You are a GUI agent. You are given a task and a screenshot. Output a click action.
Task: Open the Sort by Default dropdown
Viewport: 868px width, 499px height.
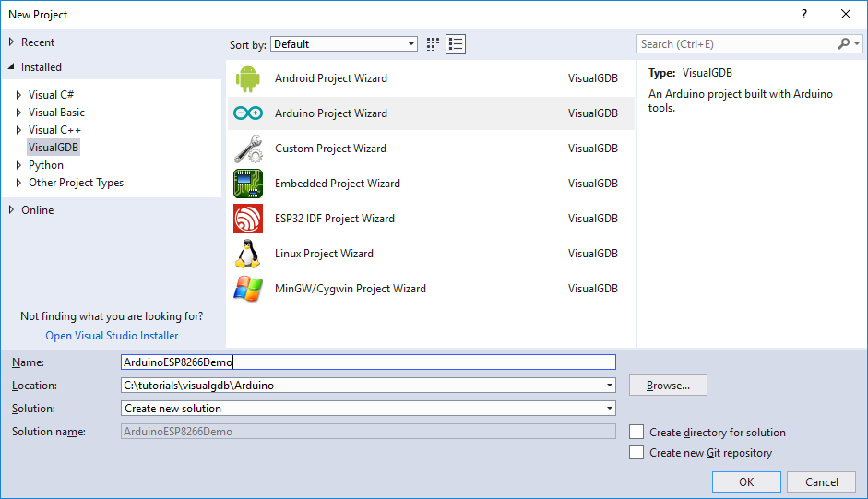tap(344, 44)
